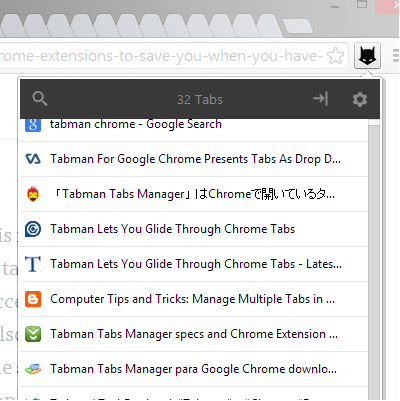Screen dimensions: 400x401
Task: Click the Chrome address bar URL
Action: coord(161,56)
